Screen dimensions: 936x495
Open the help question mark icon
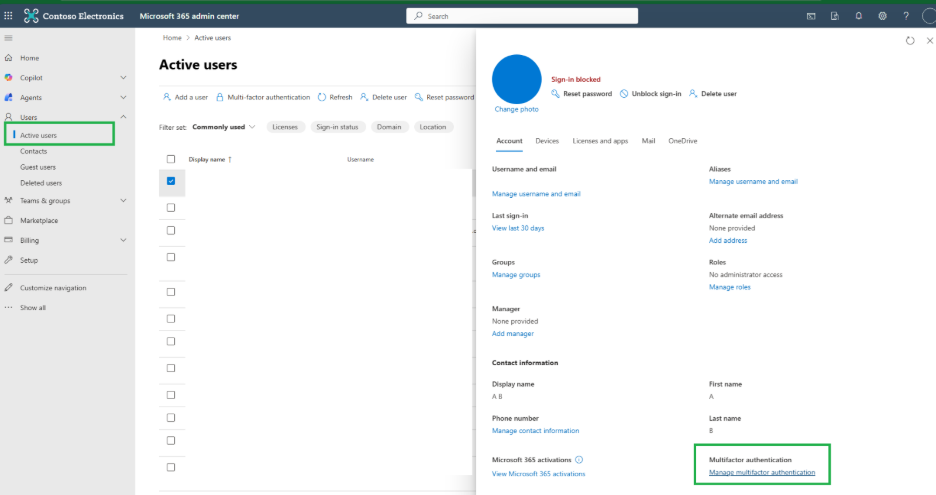[x=906, y=16]
